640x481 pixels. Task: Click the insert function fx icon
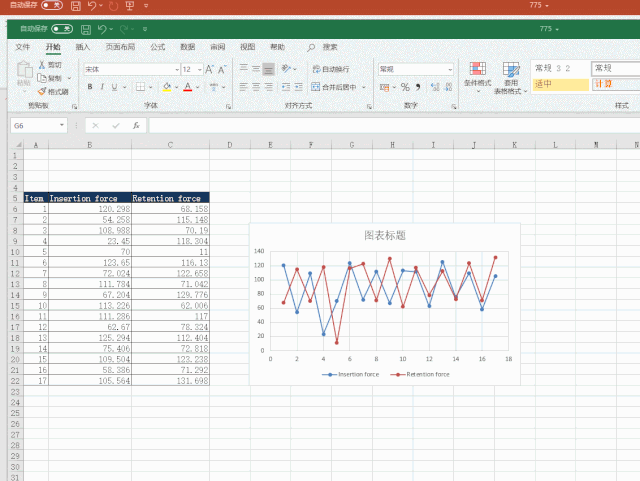(x=135, y=126)
